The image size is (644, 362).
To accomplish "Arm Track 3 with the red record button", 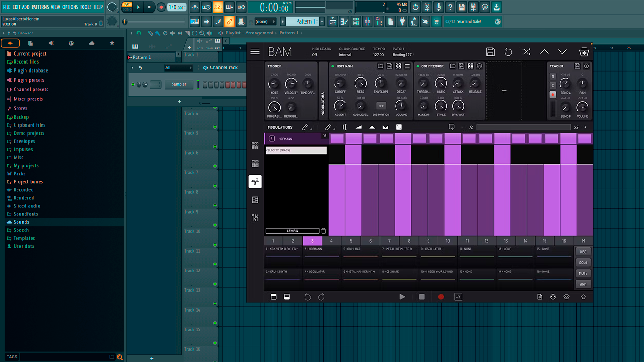I will click(553, 94).
